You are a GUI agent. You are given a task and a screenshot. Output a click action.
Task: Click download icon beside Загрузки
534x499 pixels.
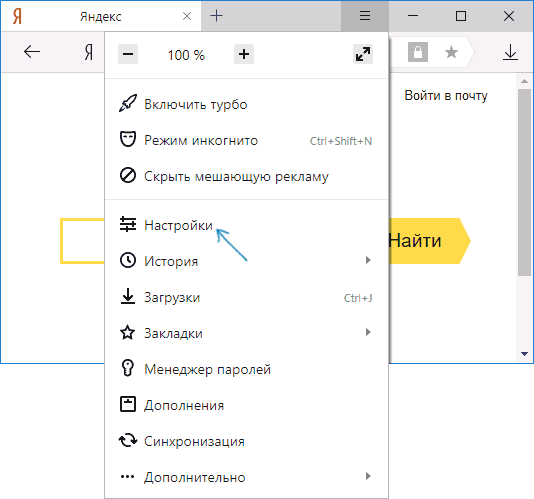coord(128,296)
